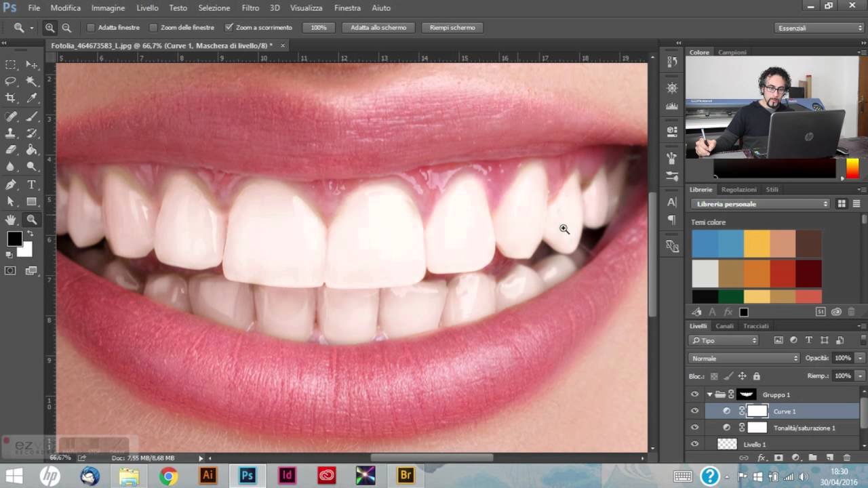Select the Type tool
Screen dimensions: 868x488
pyautogui.click(x=32, y=184)
